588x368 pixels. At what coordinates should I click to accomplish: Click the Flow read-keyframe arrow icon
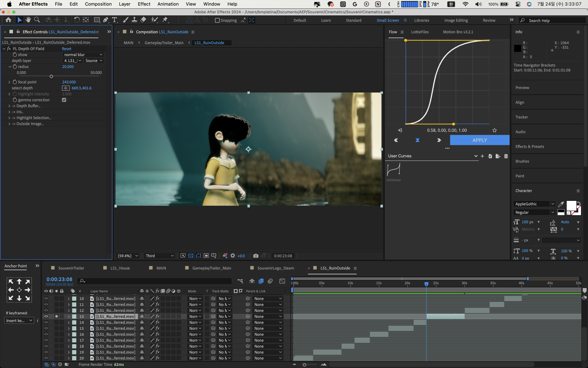coord(400,130)
